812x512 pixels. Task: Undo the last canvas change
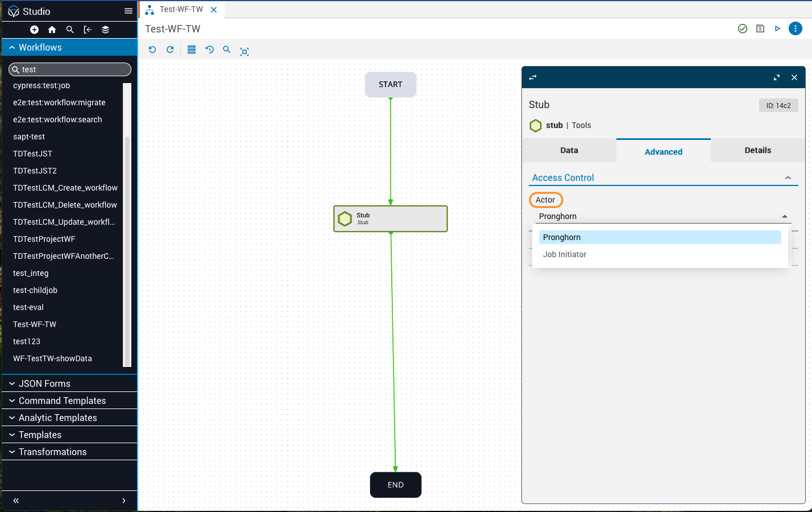point(152,50)
